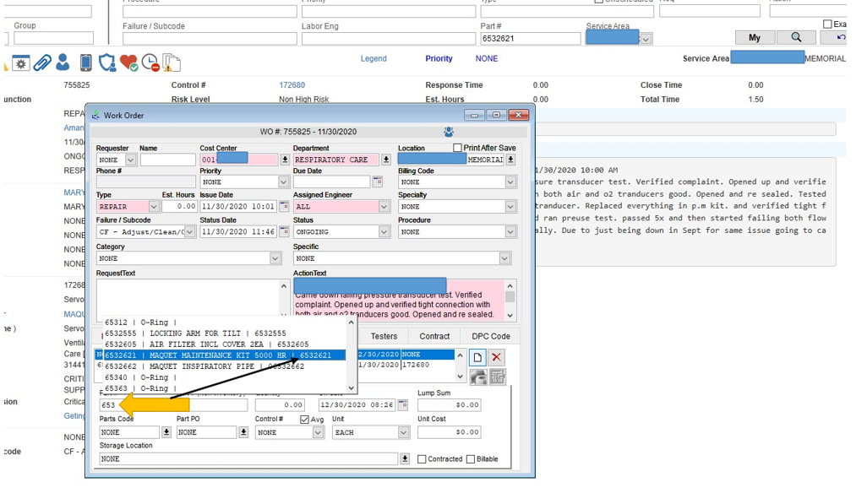Expand the Failure / Subcode dropdown
867x504 pixels.
point(189,231)
